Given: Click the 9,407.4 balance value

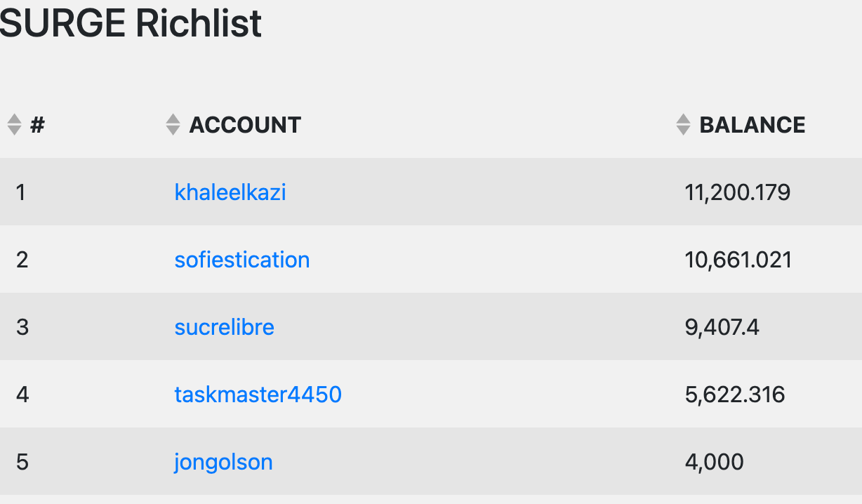Looking at the screenshot, I should 722,327.
